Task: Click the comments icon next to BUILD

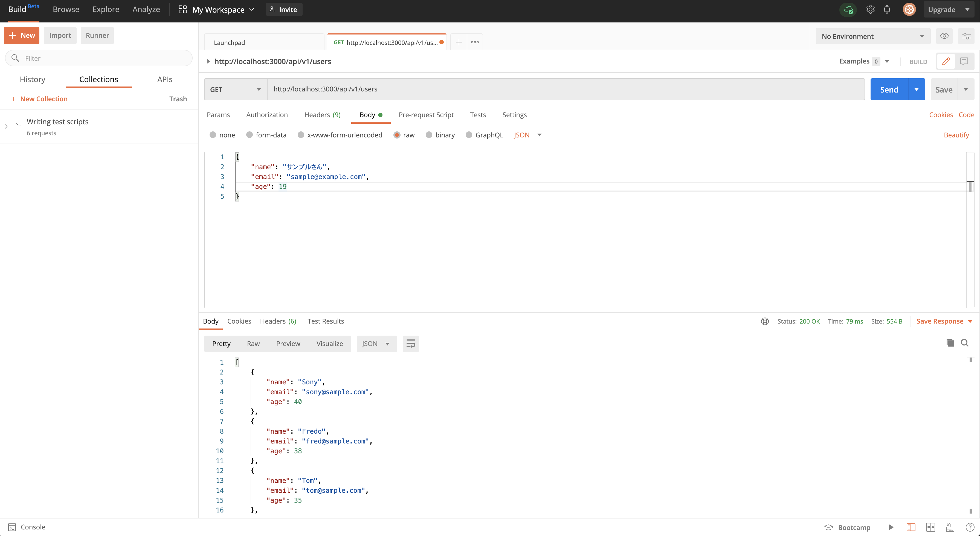Action: click(x=964, y=61)
